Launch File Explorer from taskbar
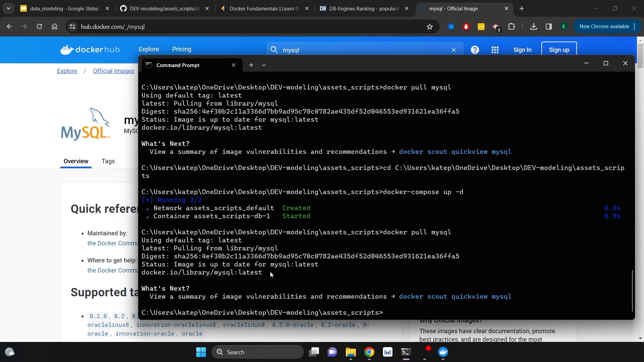644x362 pixels. click(x=351, y=352)
